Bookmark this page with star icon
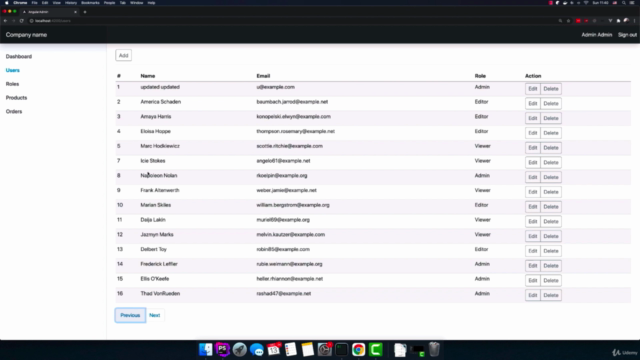 coord(568,21)
